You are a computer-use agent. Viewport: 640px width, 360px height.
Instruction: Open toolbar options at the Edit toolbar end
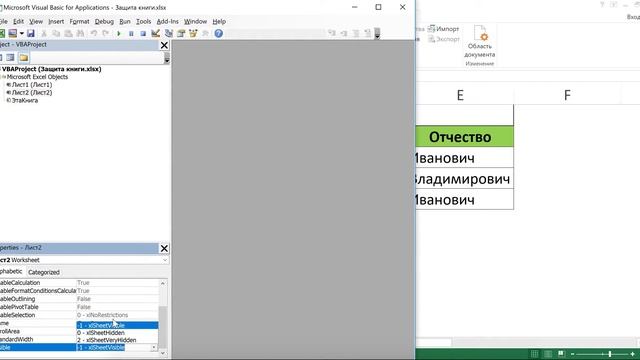pos(377,33)
